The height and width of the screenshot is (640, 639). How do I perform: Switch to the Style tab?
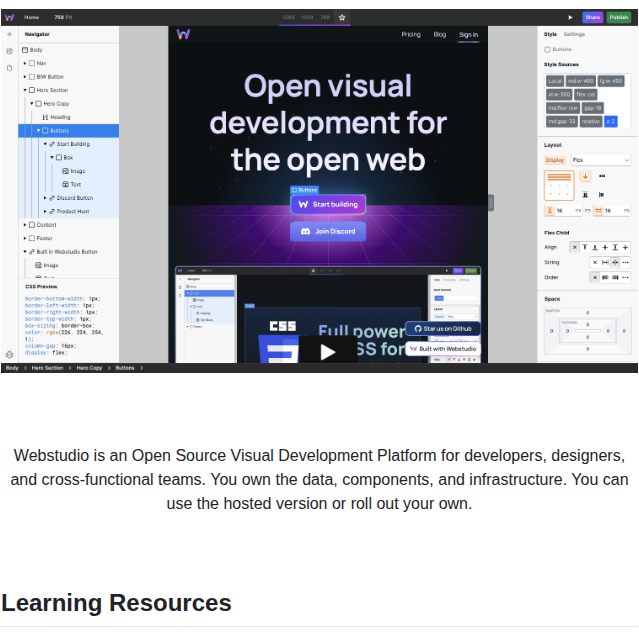[x=550, y=34]
